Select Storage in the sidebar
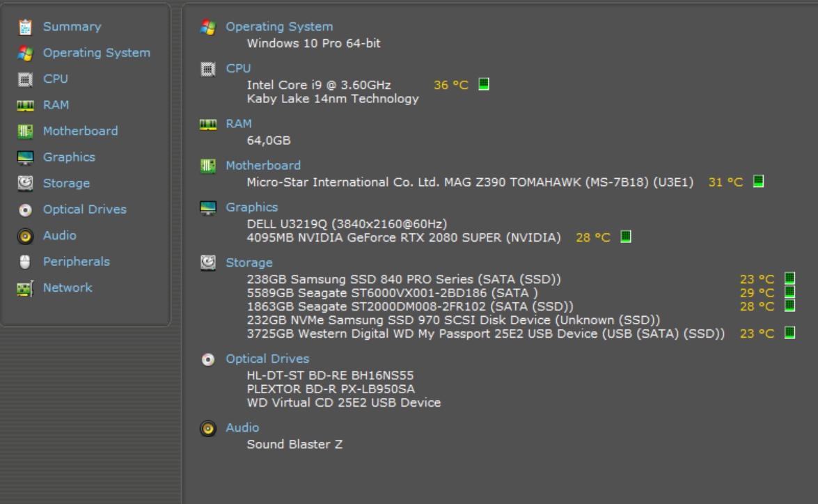Image resolution: width=818 pixels, height=504 pixels. tap(66, 183)
